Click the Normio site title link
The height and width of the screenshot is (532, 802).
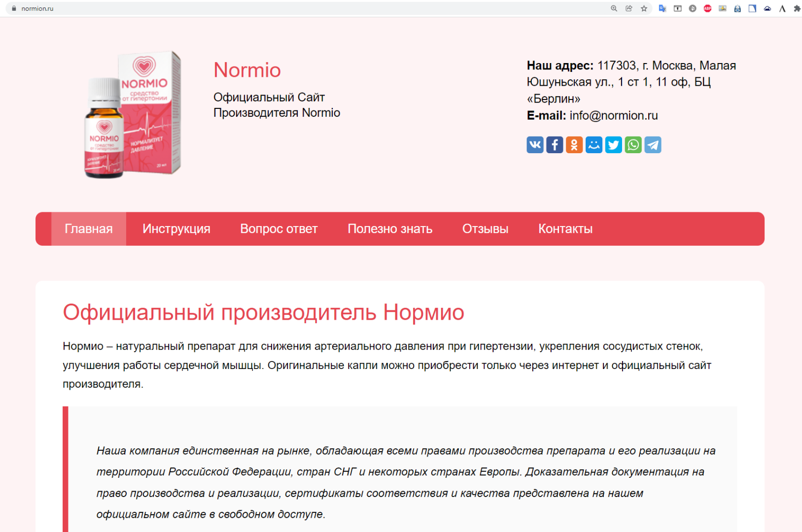point(247,70)
